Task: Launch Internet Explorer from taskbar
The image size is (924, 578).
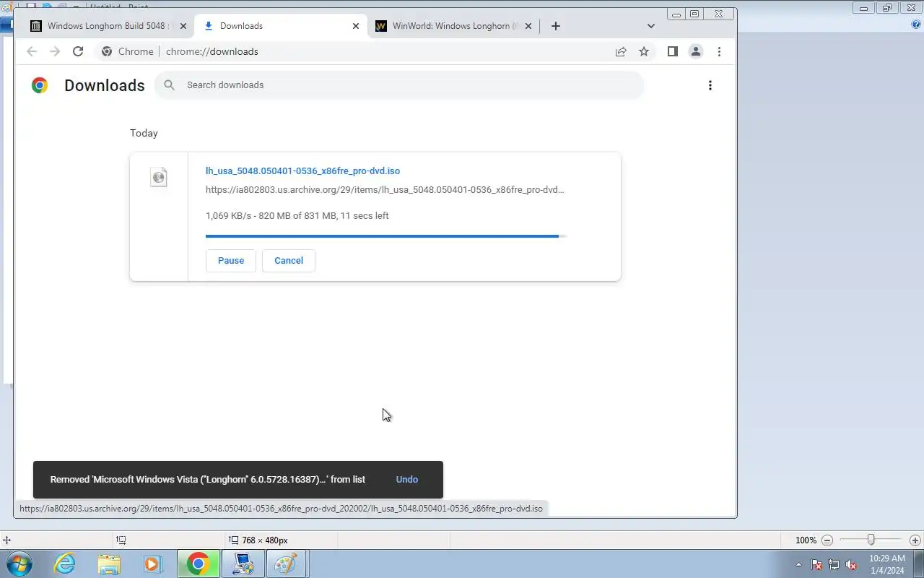Action: (65, 564)
